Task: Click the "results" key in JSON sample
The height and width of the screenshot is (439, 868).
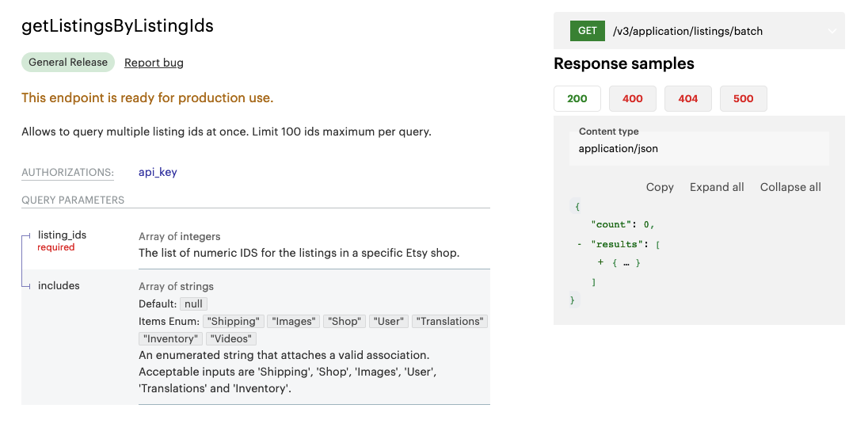Action: 617,244
